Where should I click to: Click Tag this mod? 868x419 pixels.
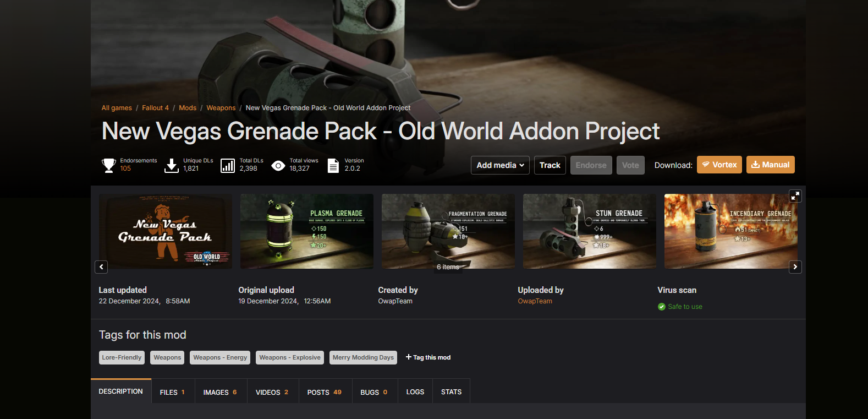point(428,357)
